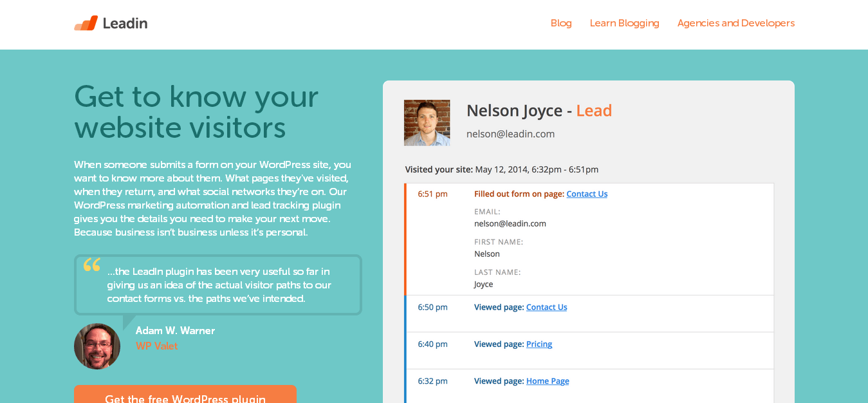Screen dimensions: 868x403
Task: Open the Pricing link at 6:40 pm
Action: tap(539, 344)
